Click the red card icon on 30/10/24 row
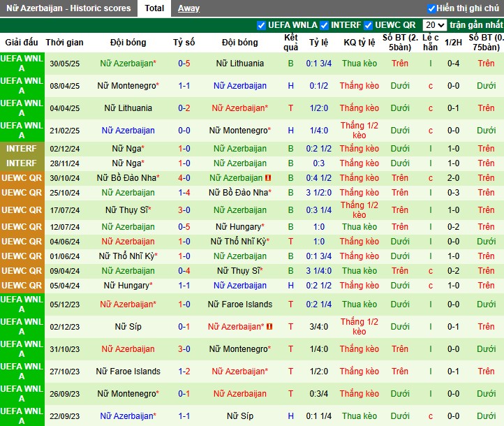 pyautogui.click(x=268, y=178)
